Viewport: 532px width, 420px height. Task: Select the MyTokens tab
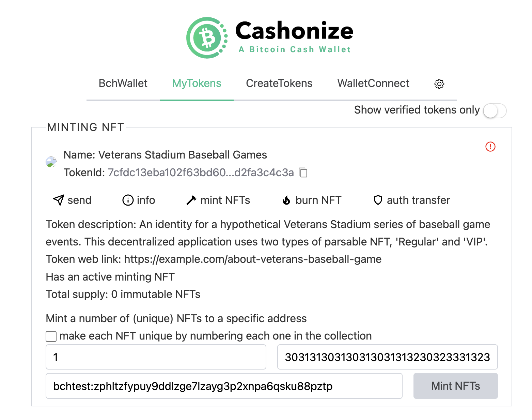197,84
